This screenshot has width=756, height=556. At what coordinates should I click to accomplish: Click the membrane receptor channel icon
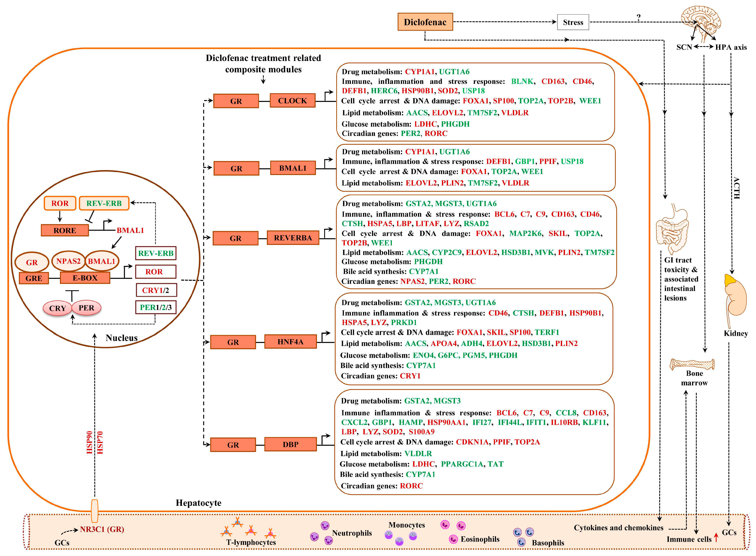(x=95, y=511)
